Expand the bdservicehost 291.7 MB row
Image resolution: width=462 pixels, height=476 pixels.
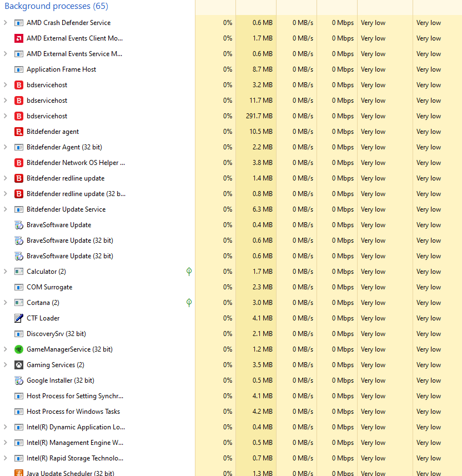click(x=5, y=116)
